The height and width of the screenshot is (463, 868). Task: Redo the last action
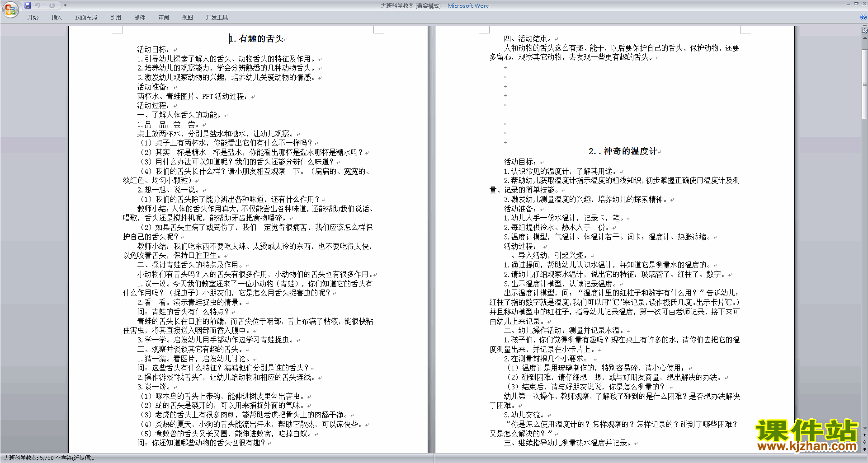pyautogui.click(x=52, y=5)
